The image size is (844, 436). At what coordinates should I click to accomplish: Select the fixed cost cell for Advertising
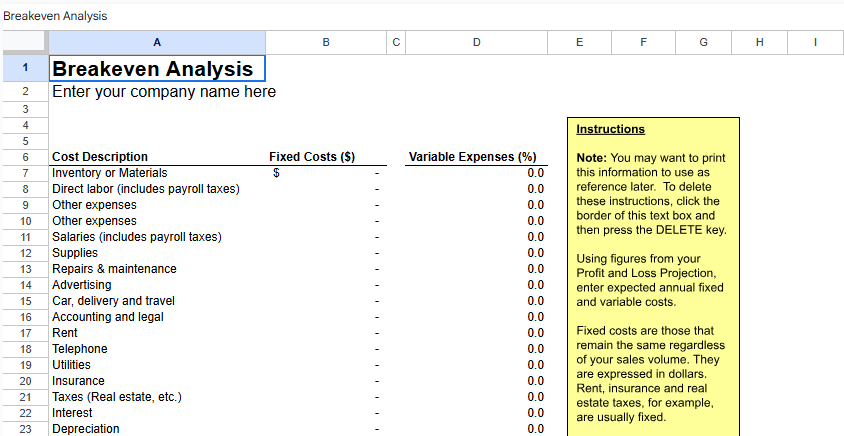coord(326,285)
